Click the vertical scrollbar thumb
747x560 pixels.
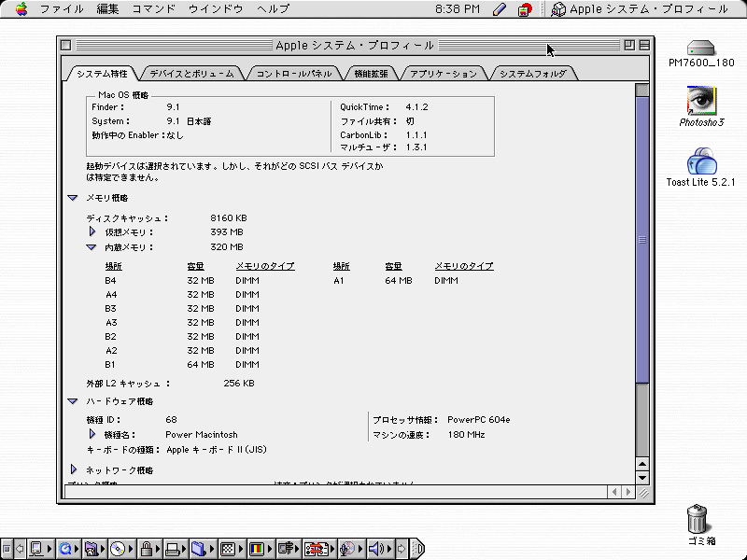(642, 240)
